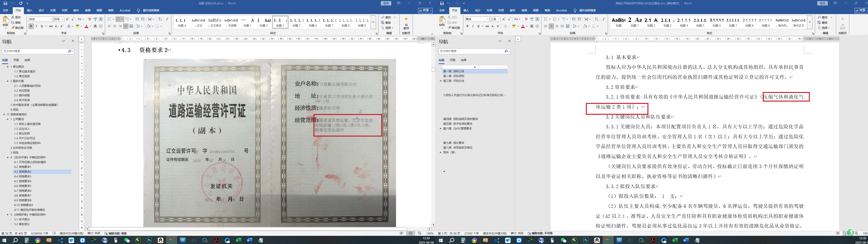Expand the "5.1 技术部分" navigation heading
This screenshot has height=244, width=868.
(11, 219)
